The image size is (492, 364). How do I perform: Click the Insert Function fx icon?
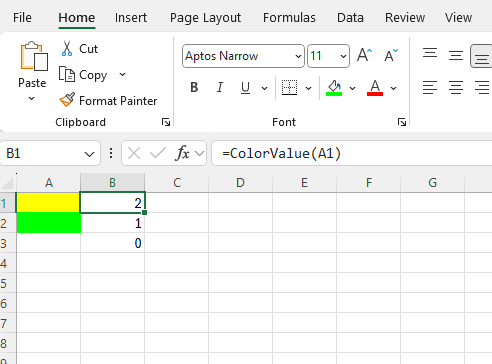point(183,153)
